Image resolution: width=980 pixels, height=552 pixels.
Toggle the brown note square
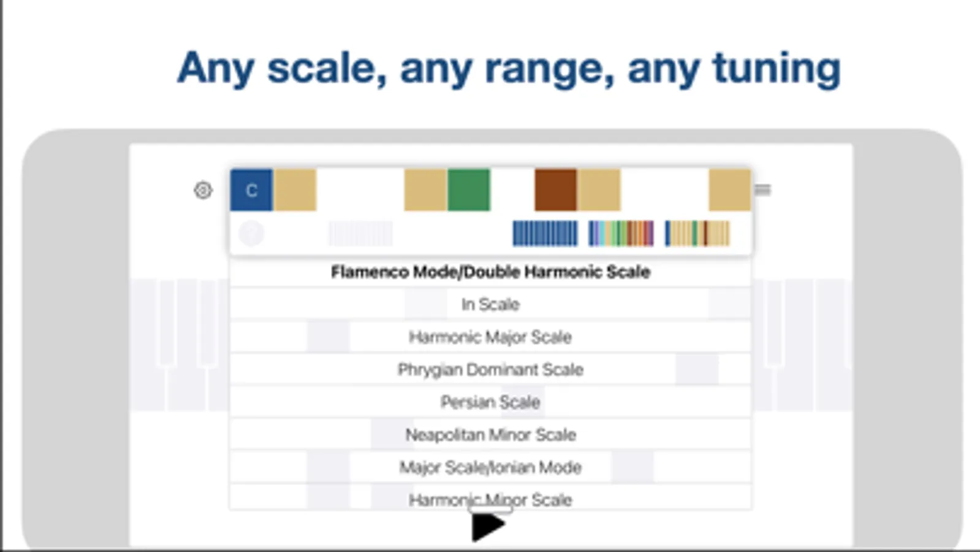(x=555, y=190)
